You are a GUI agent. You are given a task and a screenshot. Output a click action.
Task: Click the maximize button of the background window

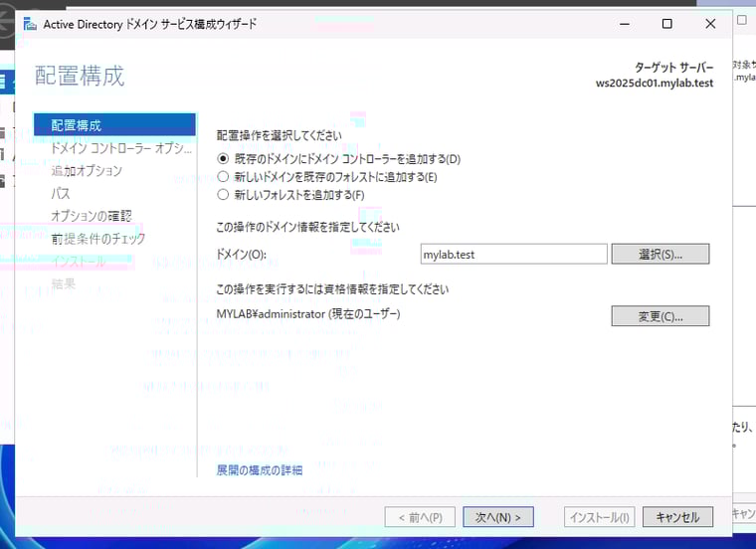(x=742, y=20)
